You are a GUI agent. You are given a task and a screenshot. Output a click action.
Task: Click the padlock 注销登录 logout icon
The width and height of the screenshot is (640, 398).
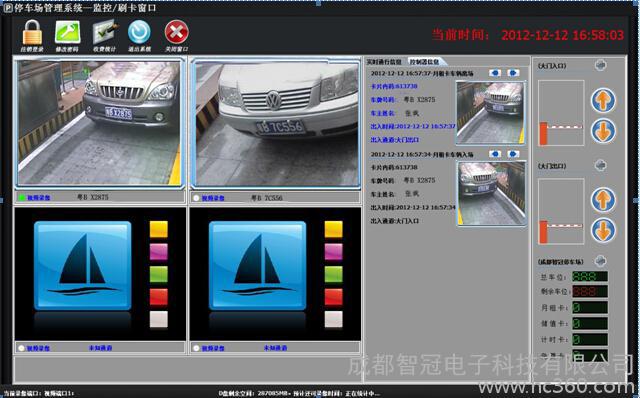tap(32, 33)
